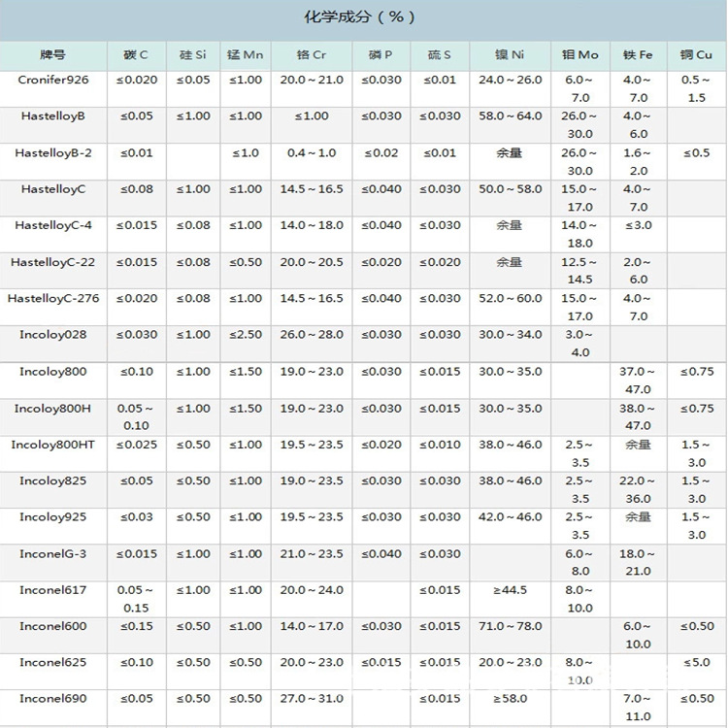Click the 化学成分（%）table title

tap(360, 17)
